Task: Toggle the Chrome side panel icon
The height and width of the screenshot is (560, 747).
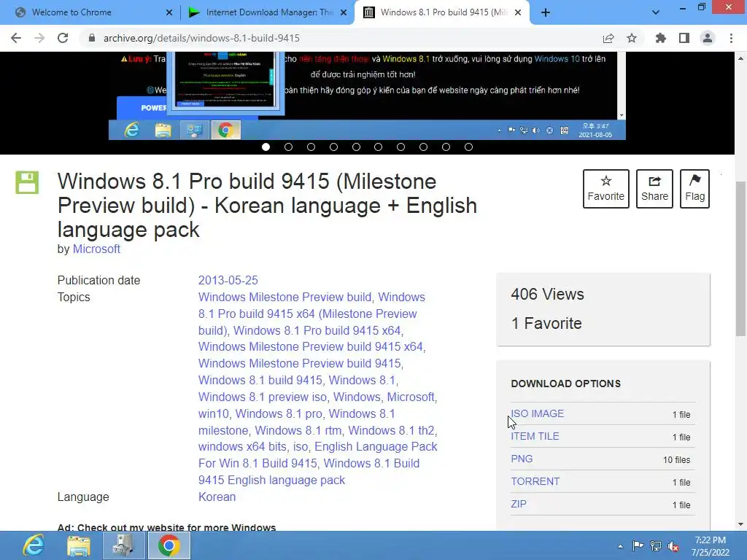Action: click(684, 38)
